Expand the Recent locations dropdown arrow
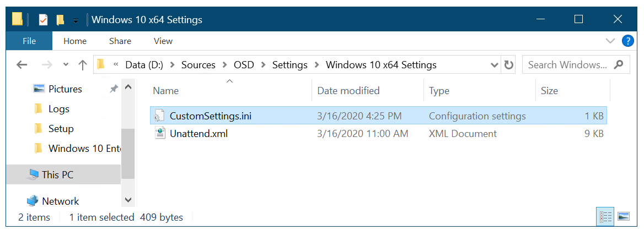This screenshot has height=230, width=644. click(66, 65)
